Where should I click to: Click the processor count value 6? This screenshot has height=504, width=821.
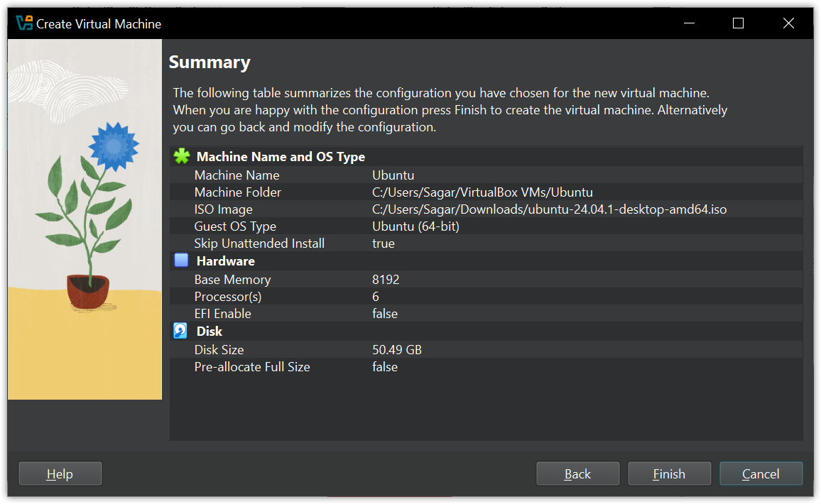[376, 297]
